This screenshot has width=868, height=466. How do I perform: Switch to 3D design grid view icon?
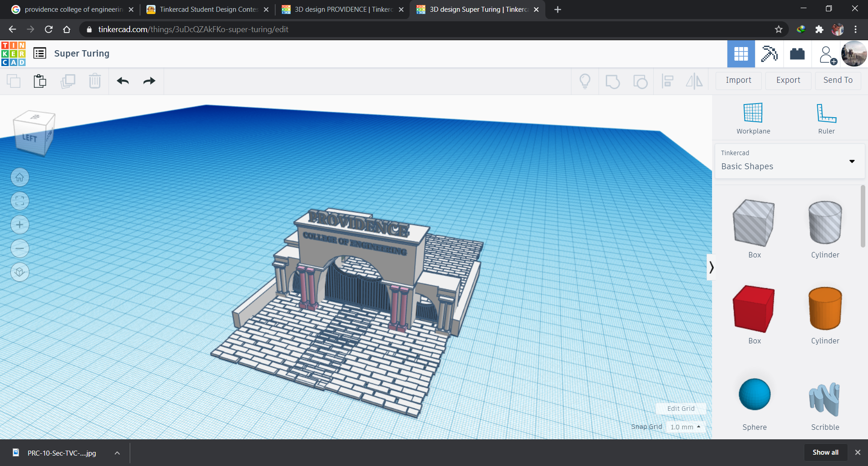pyautogui.click(x=741, y=54)
